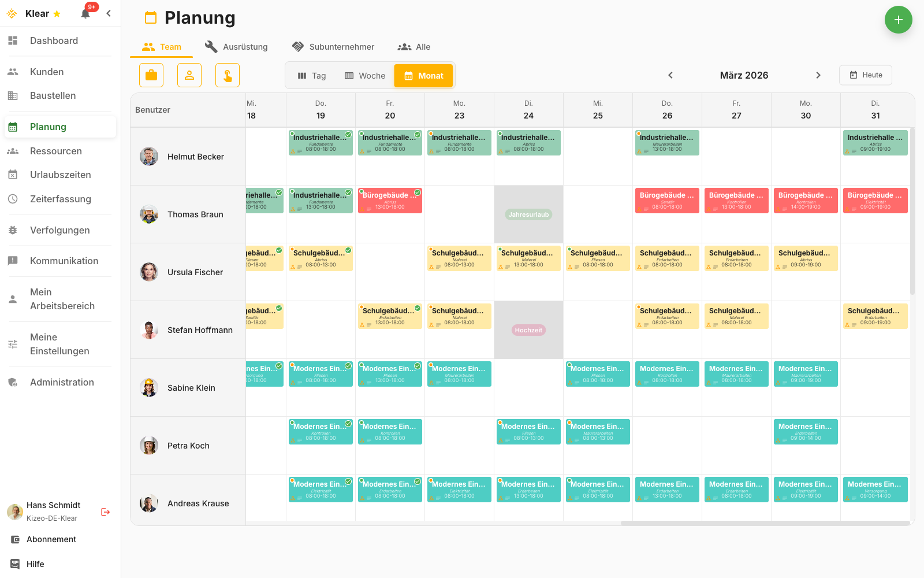Click the touch hand filter icon
The height and width of the screenshot is (578, 924).
pos(228,75)
